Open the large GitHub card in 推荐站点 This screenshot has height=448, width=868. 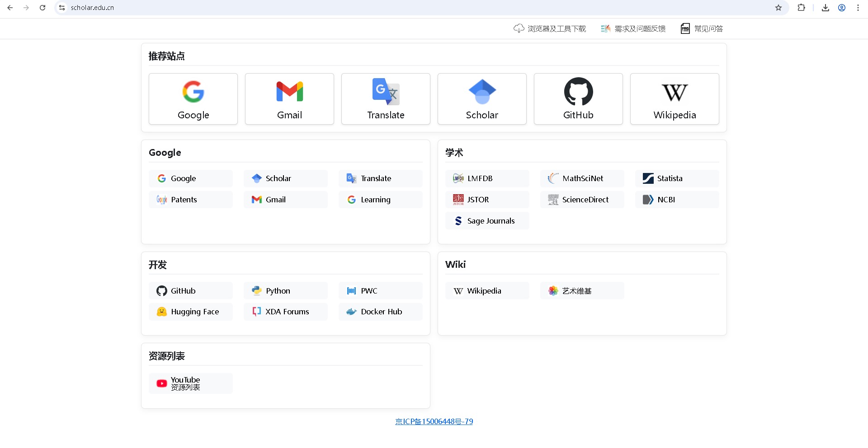[578, 99]
